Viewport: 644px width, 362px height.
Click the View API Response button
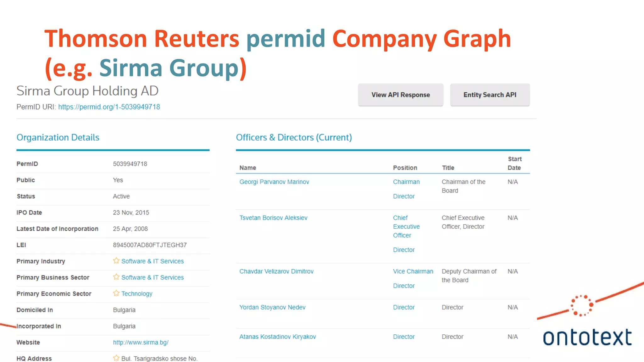point(401,95)
